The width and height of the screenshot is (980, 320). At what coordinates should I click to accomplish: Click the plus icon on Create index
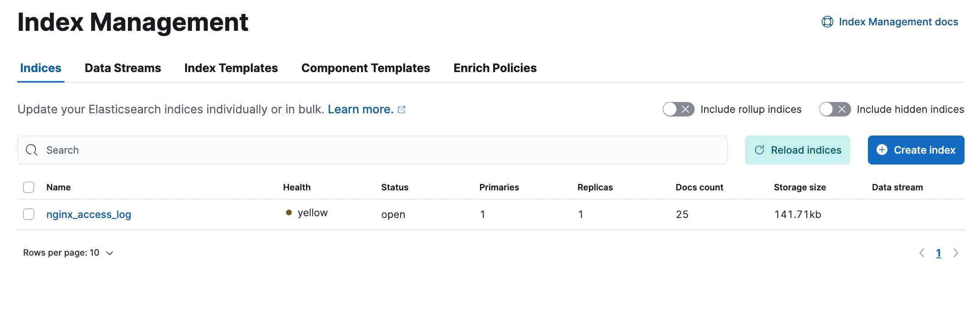[882, 150]
